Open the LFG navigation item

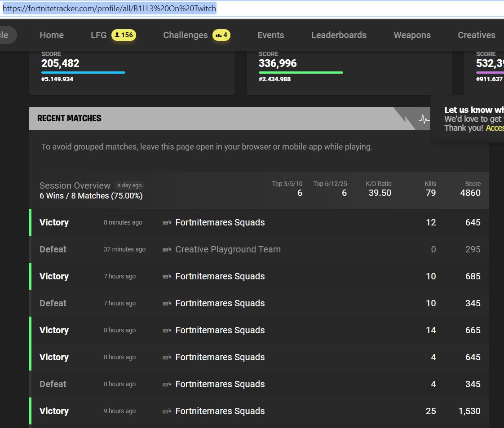[x=98, y=35]
